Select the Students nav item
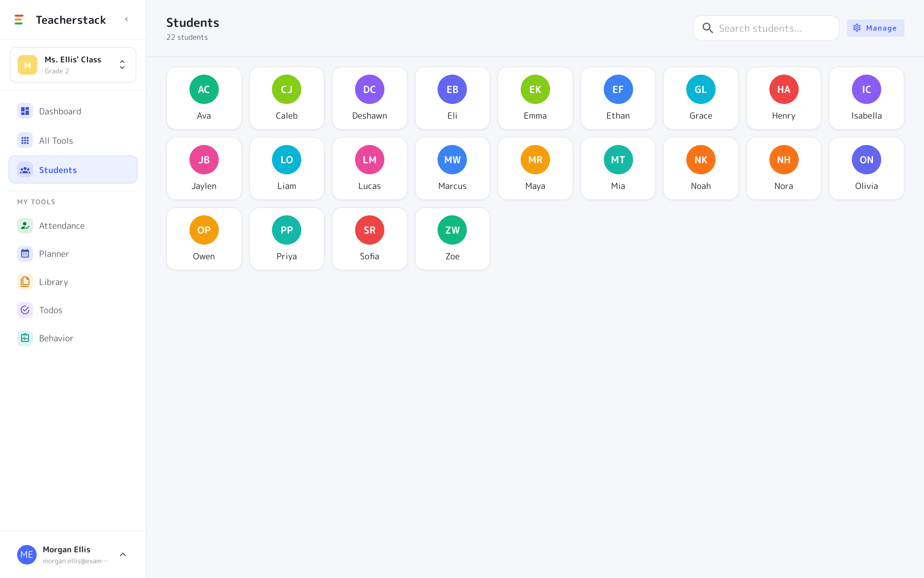 pos(73,170)
